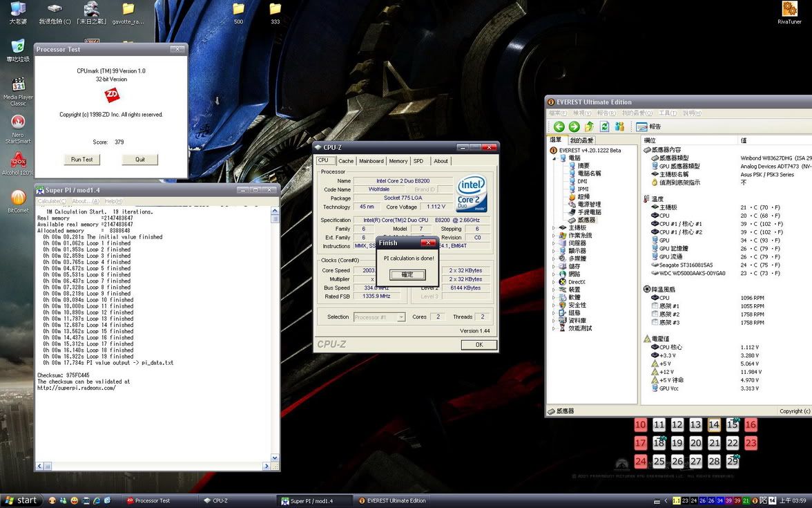This screenshot has height=508, width=812.
Task: Switch to the Memory tab in CPU-Z
Action: [x=398, y=161]
